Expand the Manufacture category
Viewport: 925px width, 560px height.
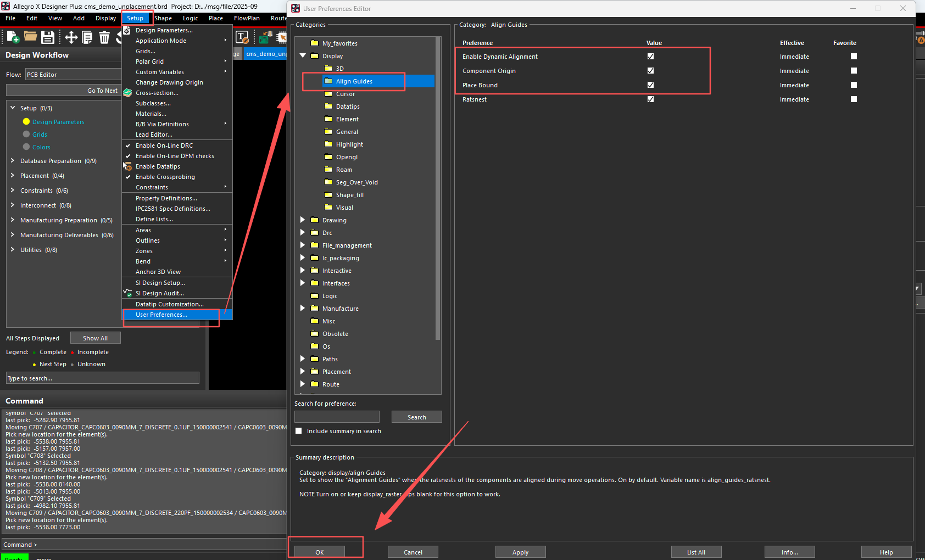(x=303, y=309)
